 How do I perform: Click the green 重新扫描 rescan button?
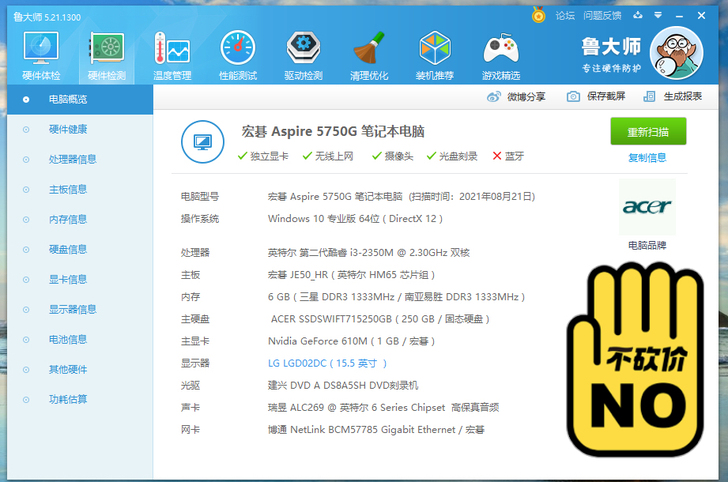(x=648, y=131)
